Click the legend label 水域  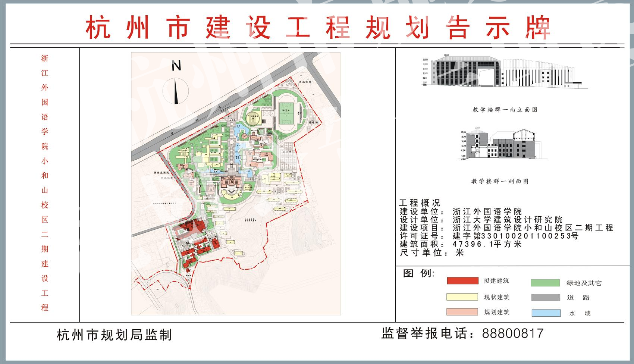point(580,313)
